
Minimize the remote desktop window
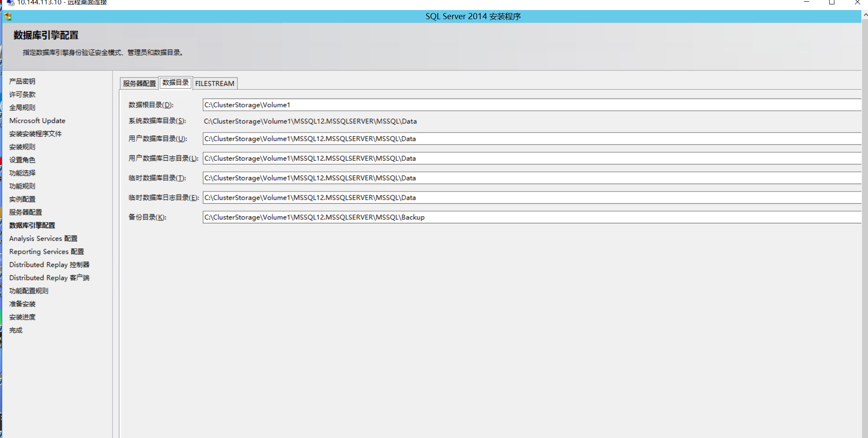click(x=806, y=2)
